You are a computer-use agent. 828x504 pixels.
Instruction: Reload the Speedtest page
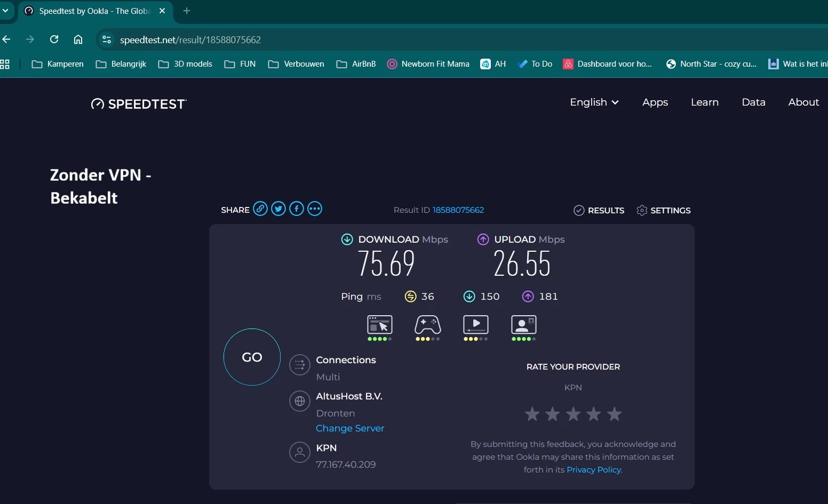[54, 39]
